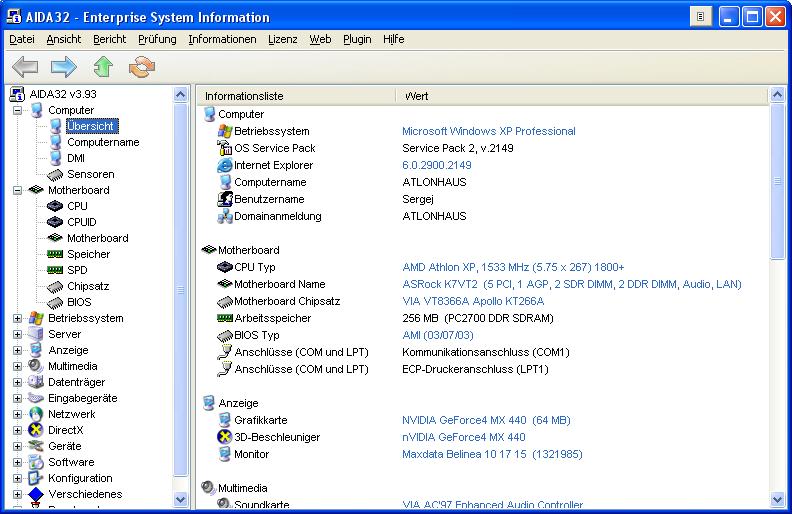Open the Informationen menu
Image resolution: width=792 pixels, height=514 pixels.
[x=222, y=39]
